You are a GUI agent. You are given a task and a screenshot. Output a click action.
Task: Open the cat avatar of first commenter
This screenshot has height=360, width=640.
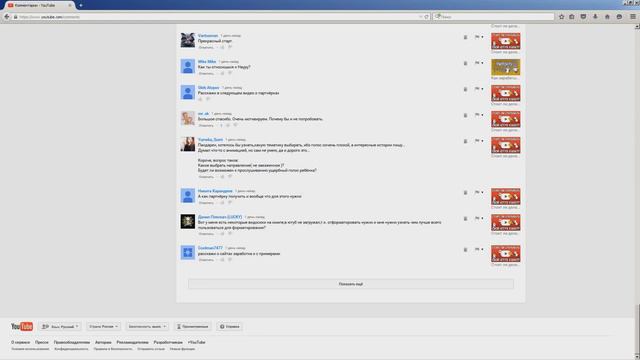(188, 40)
